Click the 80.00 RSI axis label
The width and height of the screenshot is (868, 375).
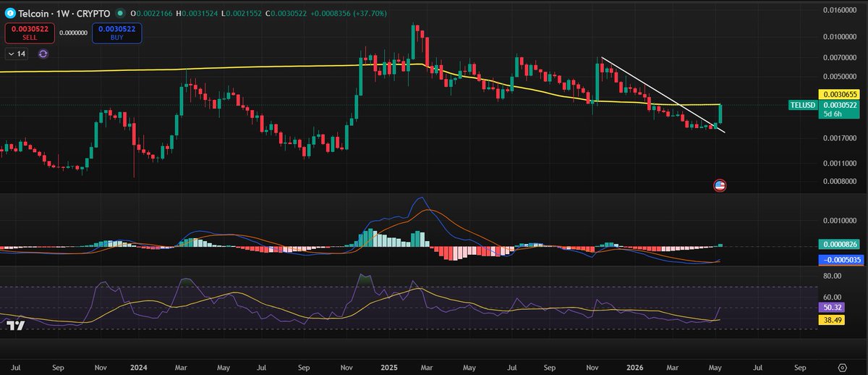[x=832, y=276]
